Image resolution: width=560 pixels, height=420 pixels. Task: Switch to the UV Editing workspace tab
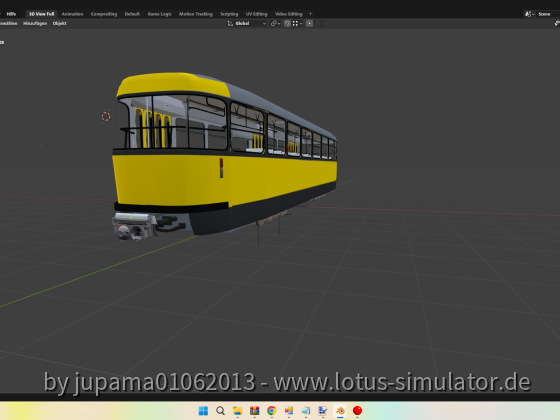click(x=256, y=14)
